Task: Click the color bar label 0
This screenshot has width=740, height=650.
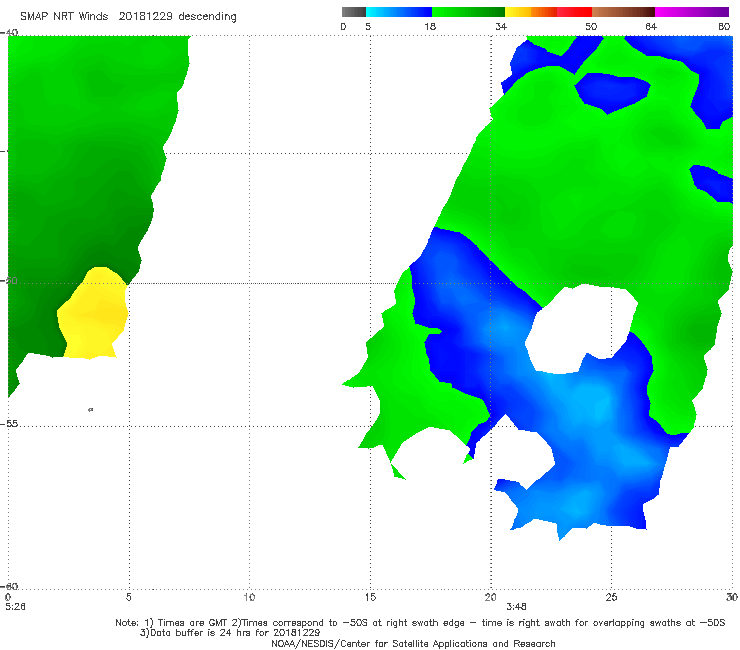Action: (344, 26)
